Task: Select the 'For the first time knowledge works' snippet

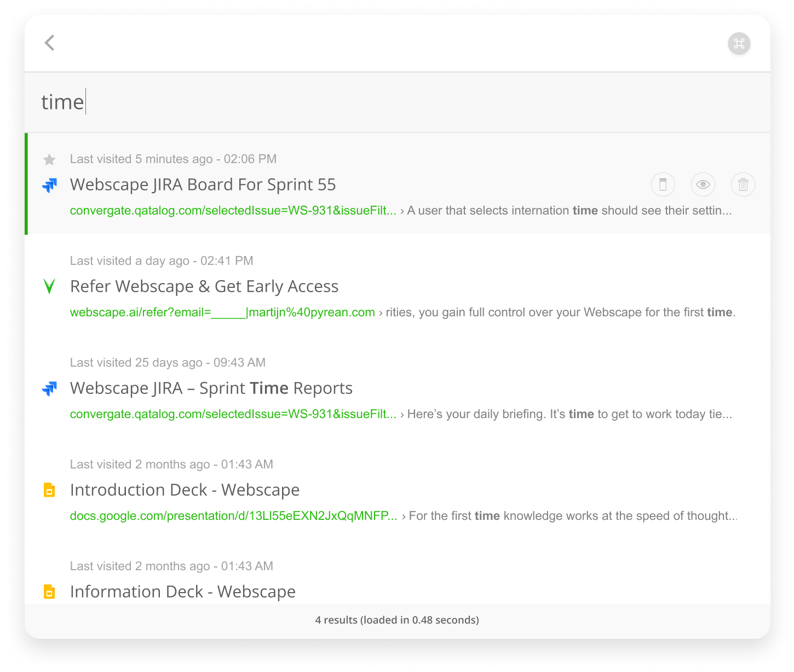Action: [573, 516]
